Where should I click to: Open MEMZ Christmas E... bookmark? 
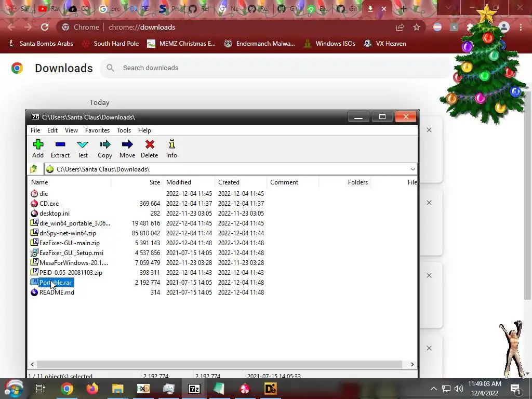pos(181,44)
